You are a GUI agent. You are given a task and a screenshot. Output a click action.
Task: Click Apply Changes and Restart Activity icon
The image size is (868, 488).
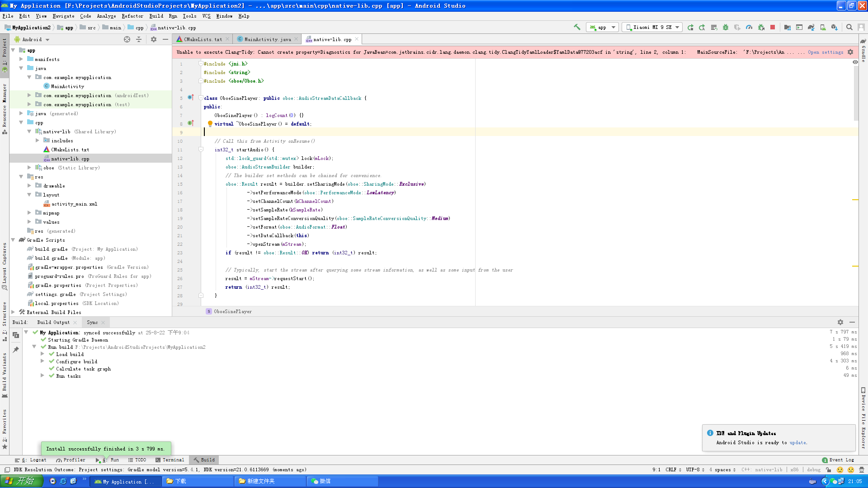coord(702,28)
